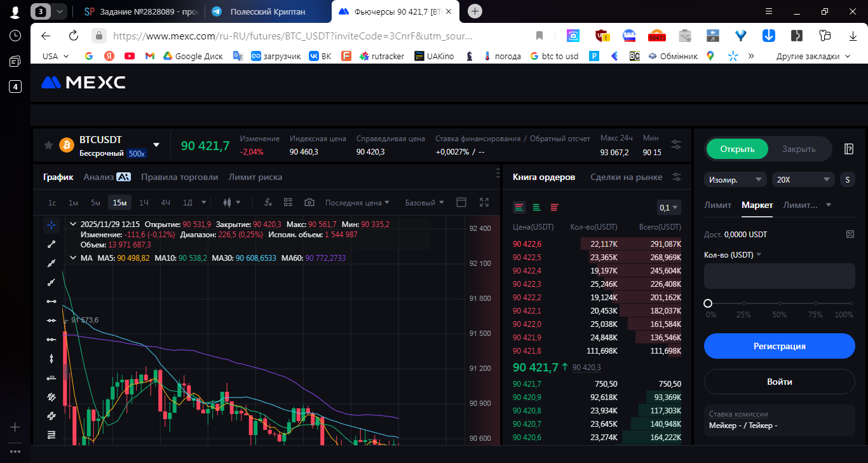Viewport: 868px width, 463px height.
Task: Open the three-line list tool at bottom of drawing toolbar
Action: click(51, 435)
